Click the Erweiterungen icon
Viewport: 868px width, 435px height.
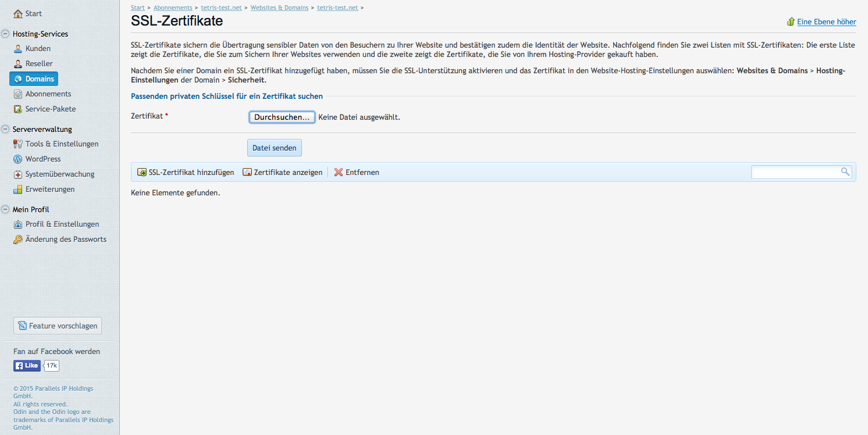[x=18, y=190]
